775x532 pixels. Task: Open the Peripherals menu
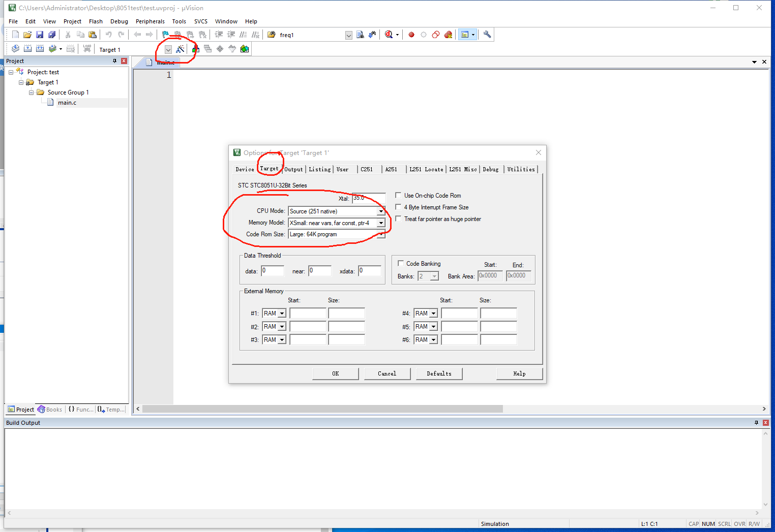point(150,21)
